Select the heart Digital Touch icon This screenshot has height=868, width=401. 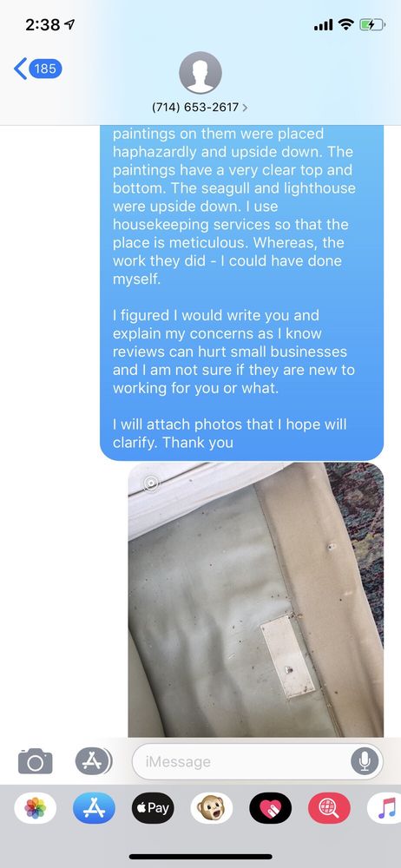[270, 807]
